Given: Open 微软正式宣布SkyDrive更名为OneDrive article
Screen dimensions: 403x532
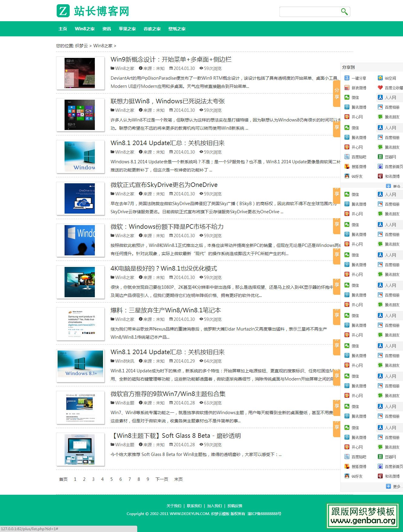Looking at the screenshot, I should click(164, 185).
